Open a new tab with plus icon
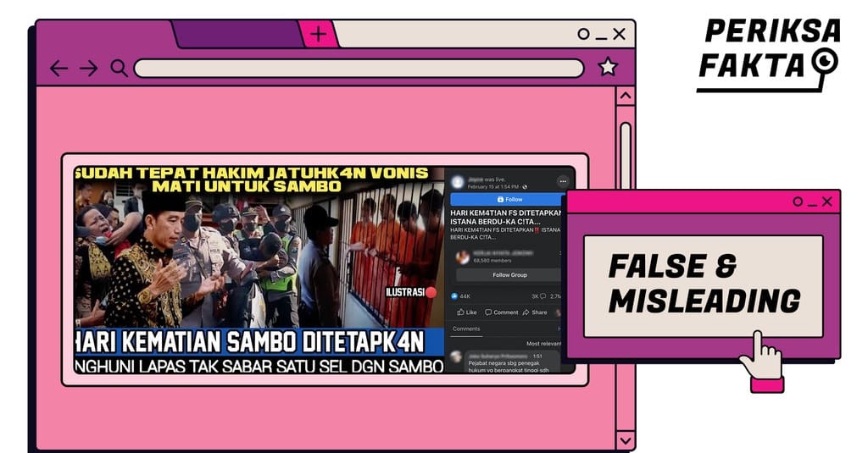868x453 pixels. pos(318,35)
